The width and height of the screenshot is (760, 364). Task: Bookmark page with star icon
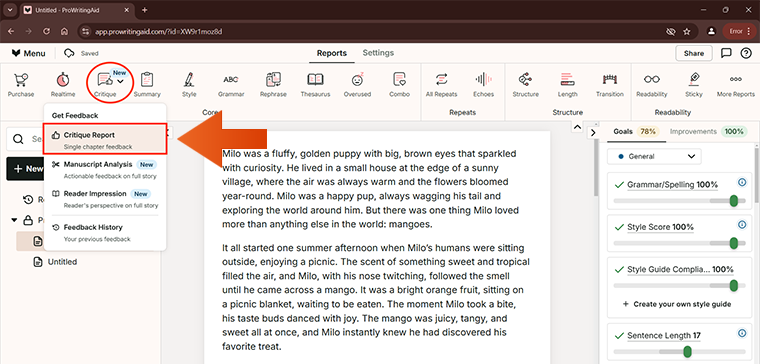pos(686,32)
